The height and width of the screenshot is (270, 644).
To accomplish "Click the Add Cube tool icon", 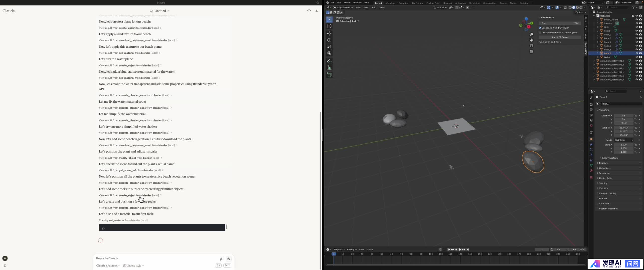I will coord(329,75).
